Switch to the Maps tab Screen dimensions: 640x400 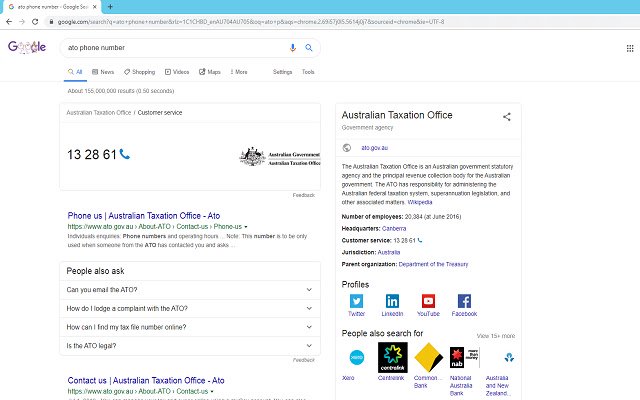(x=210, y=72)
